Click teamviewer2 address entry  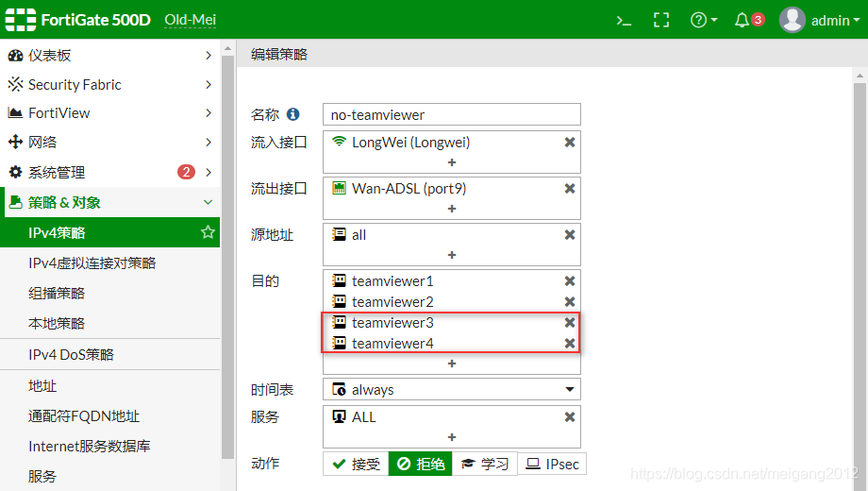pyautogui.click(x=382, y=301)
